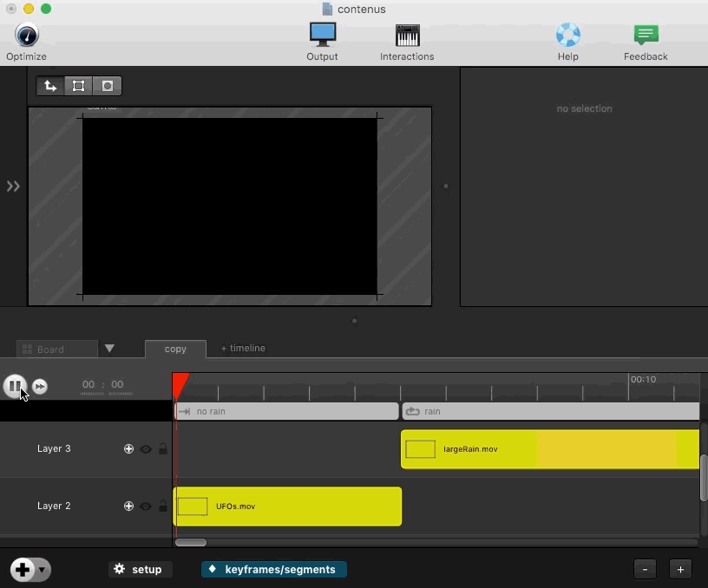708x588 pixels.
Task: Select the move/arrow transform tool
Action: pos(50,86)
